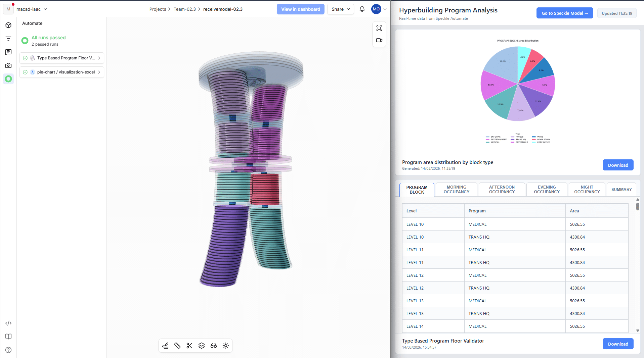Screen dimensions: 644x358
Task: Toggle the Automate panel green circle icon
Action: [8, 79]
